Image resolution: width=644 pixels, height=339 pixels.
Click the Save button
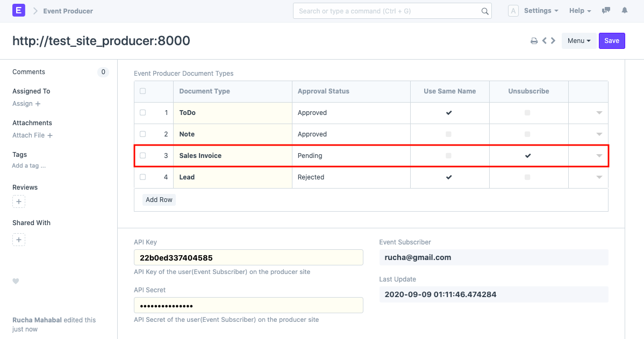click(x=612, y=41)
